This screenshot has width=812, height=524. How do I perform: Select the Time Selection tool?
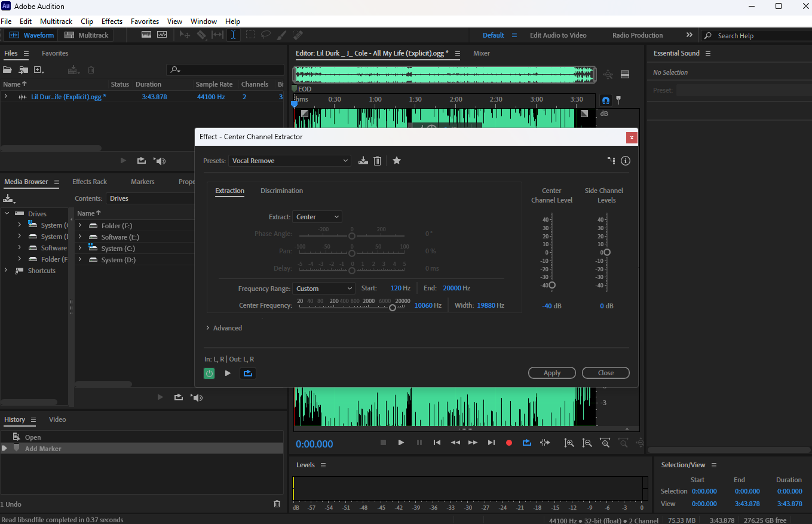point(233,35)
